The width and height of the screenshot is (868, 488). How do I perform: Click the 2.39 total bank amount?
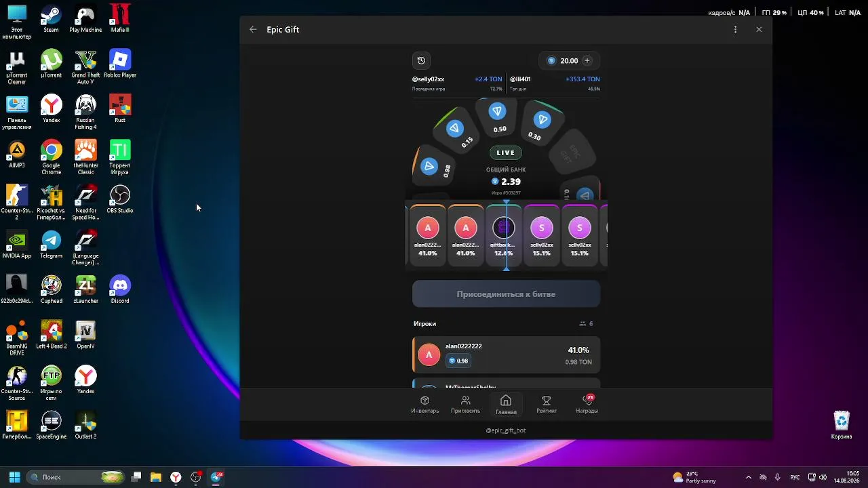506,182
